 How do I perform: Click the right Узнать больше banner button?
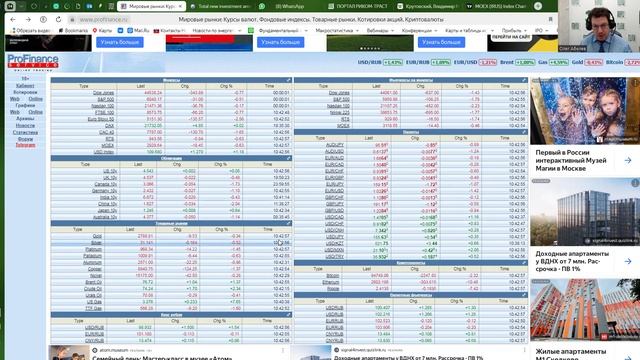coord(441,42)
